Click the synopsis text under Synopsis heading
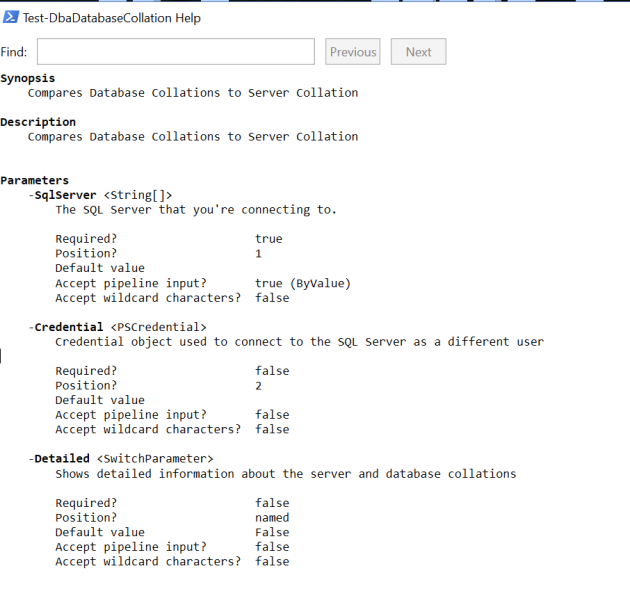Screen dimensions: 630x596 tap(192, 93)
